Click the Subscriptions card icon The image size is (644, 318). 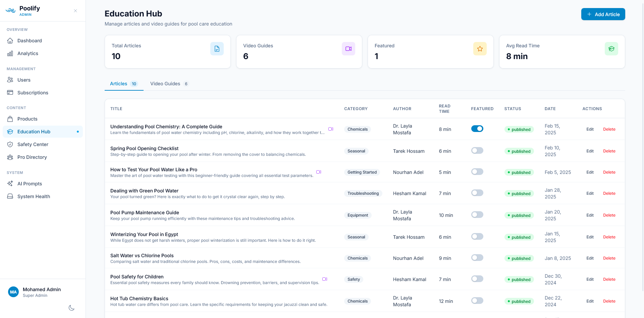10,93
